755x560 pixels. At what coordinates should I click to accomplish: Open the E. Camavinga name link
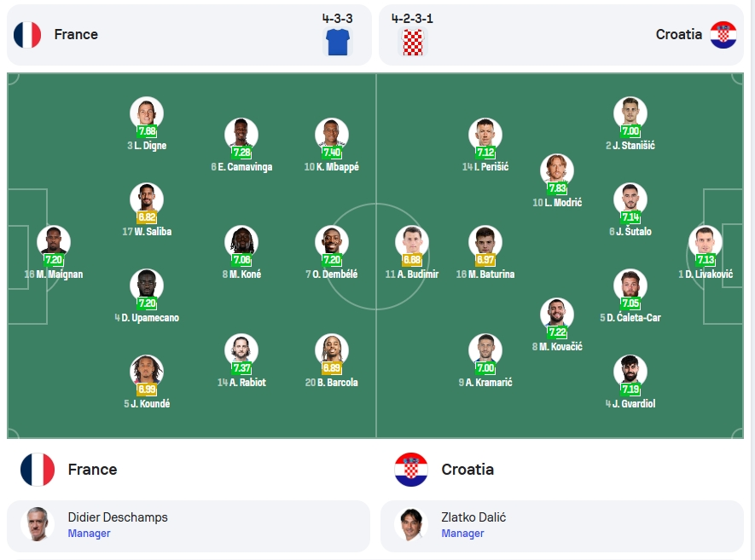(241, 167)
